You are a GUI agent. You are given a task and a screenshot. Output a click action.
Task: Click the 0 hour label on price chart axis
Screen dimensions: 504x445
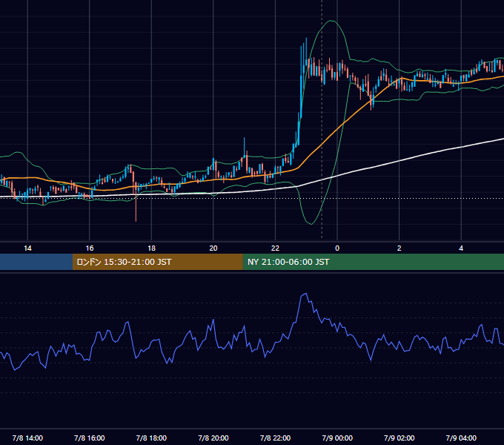[x=337, y=248]
